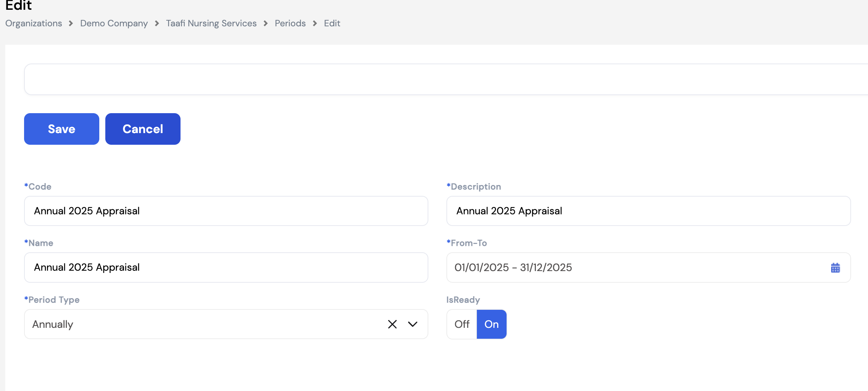The height and width of the screenshot is (391, 868).
Task: Click the From-To field label
Action: pyautogui.click(x=467, y=243)
